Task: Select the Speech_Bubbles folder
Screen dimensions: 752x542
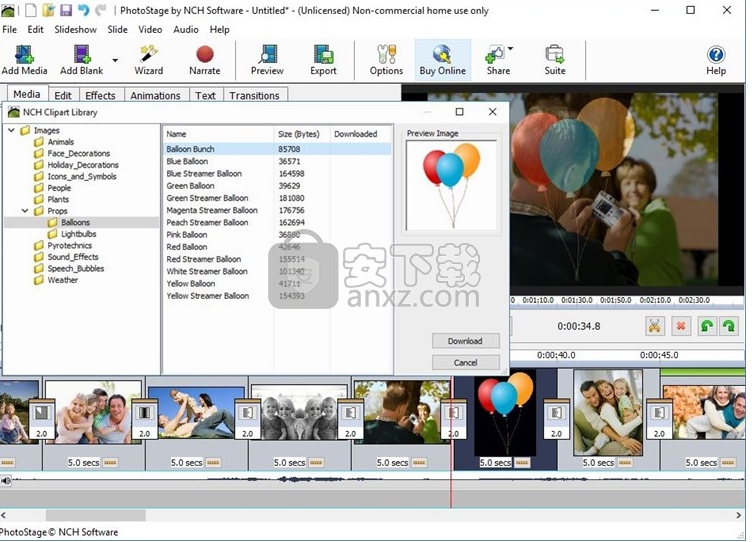Action: [76, 269]
